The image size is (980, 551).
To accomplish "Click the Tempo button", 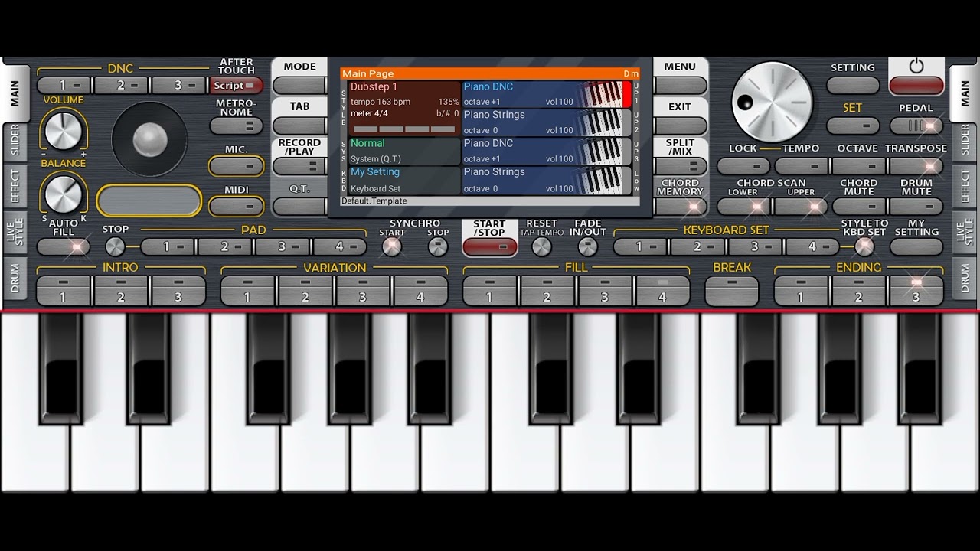I will (801, 166).
